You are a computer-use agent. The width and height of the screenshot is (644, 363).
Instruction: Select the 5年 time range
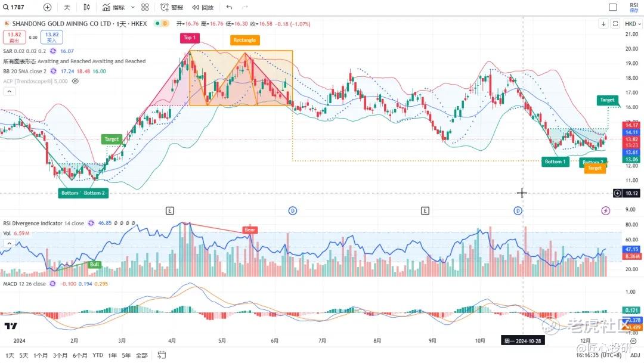(x=126, y=355)
